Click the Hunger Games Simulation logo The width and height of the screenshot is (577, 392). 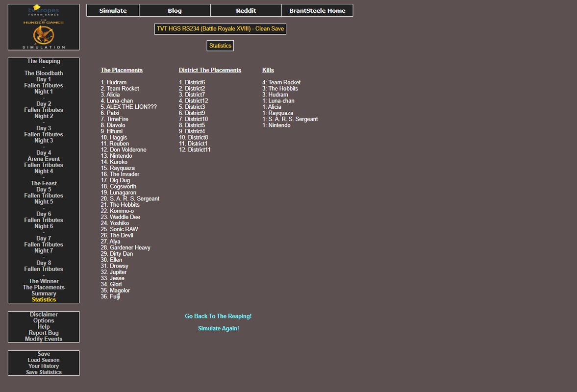44,27
